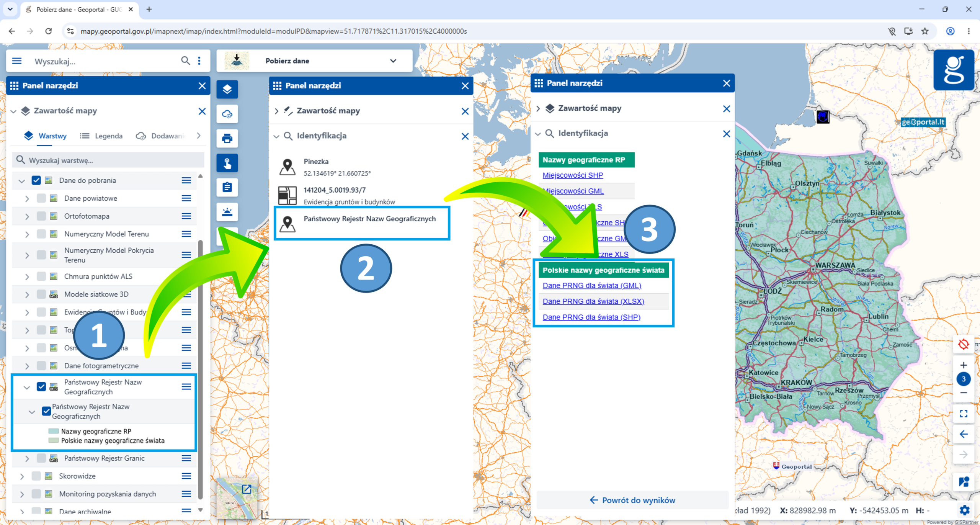Uncheck the Dane do pobrania layer checkbox
Screen dimensions: 980x525
(36, 180)
